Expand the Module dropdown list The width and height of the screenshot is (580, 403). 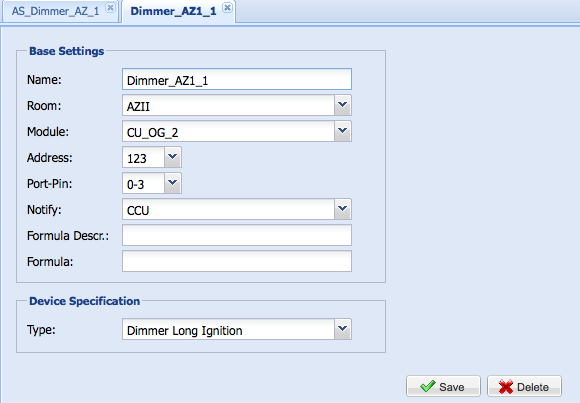pos(343,131)
